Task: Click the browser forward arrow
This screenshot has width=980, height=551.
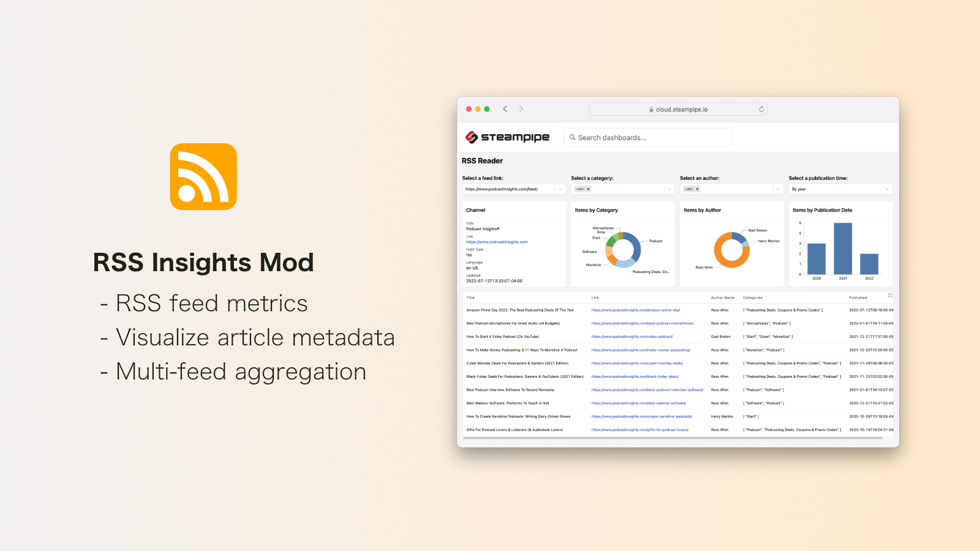Action: coord(521,108)
